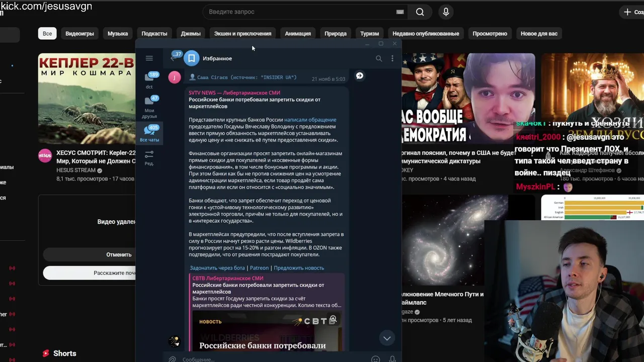This screenshot has width=644, height=362.
Task: Click the HESUS STREAM channel avatar
Action: tap(45, 155)
